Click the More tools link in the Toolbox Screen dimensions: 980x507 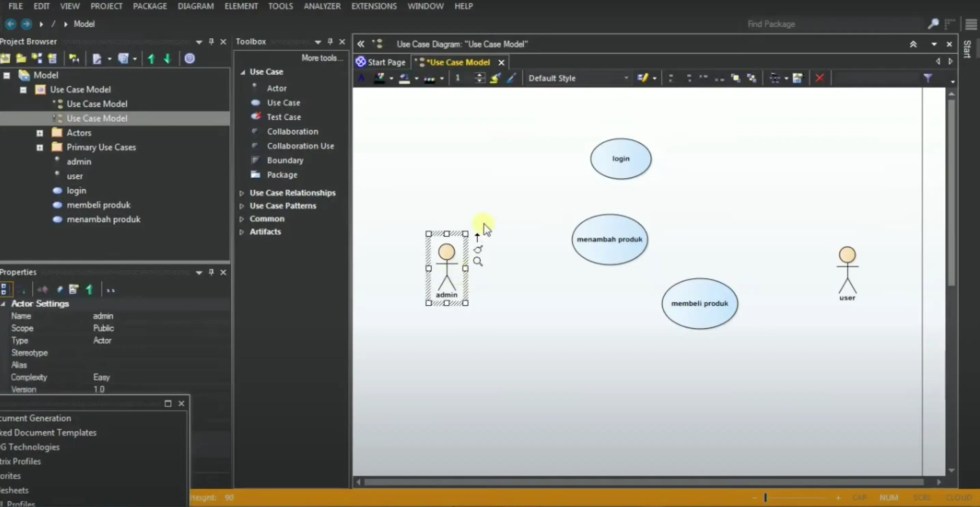click(x=322, y=58)
